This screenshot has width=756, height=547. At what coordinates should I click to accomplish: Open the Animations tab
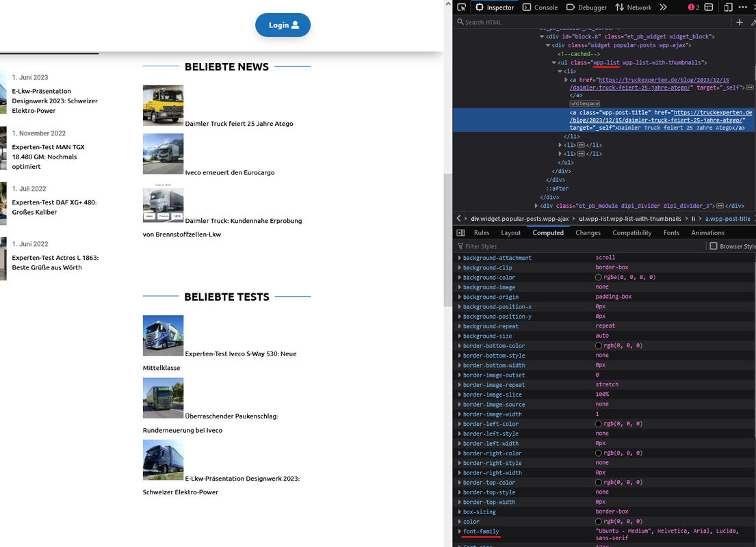[x=707, y=232]
